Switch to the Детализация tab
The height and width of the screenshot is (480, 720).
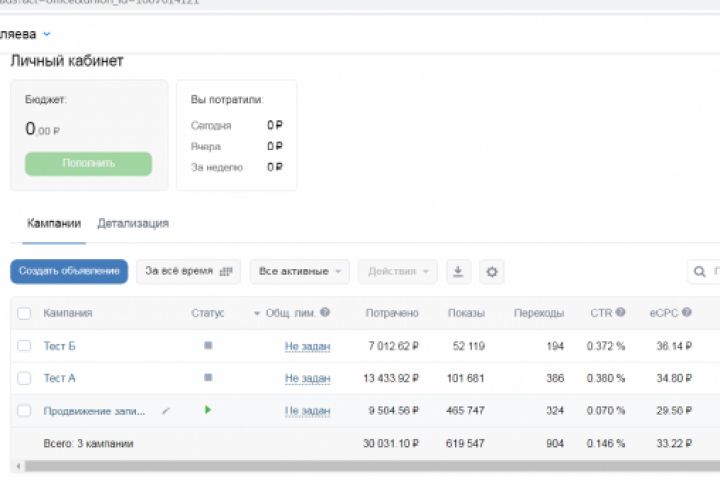pos(133,224)
